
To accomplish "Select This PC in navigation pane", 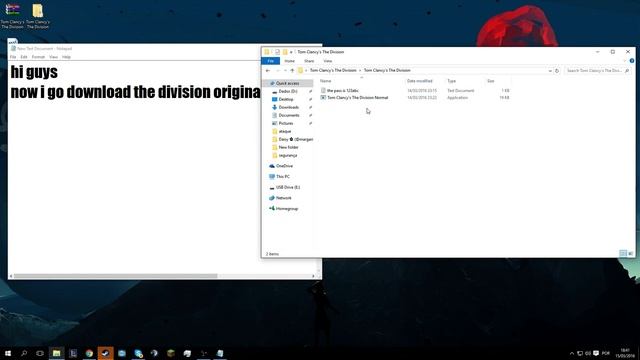I will pyautogui.click(x=282, y=177).
